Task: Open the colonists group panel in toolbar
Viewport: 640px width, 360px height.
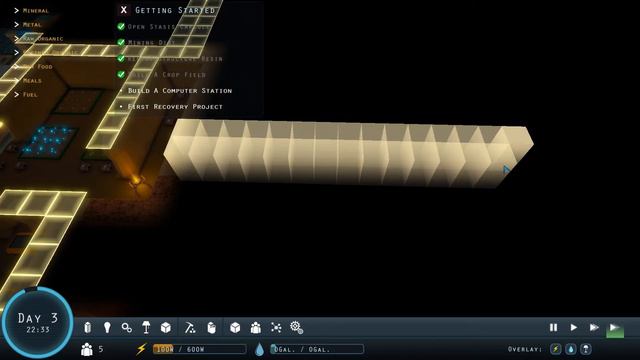Action: pos(256,327)
